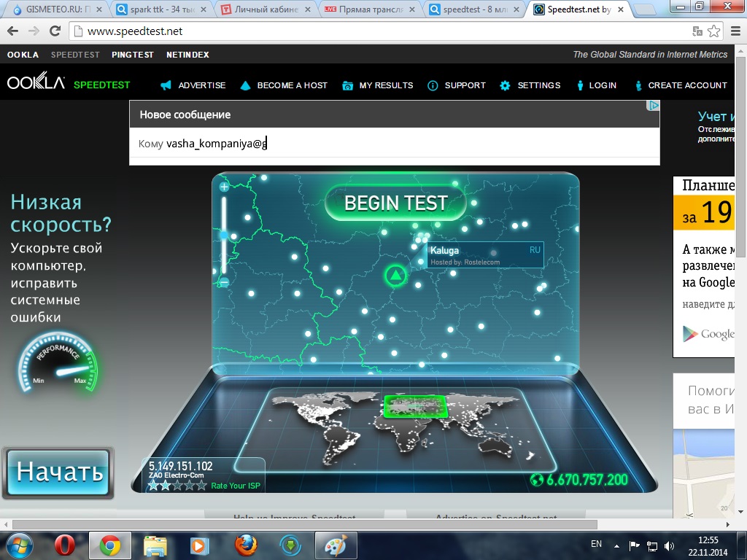Open the SPEEDTEST top navigation link
The height and width of the screenshot is (560, 747).
click(x=75, y=55)
